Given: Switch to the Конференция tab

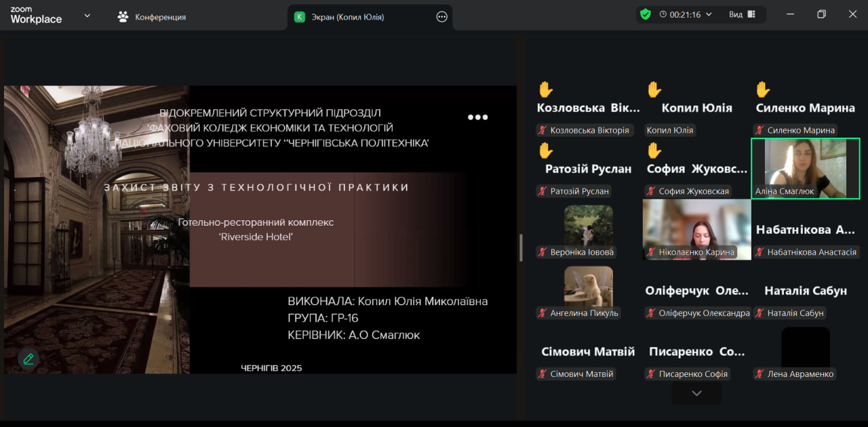Looking at the screenshot, I should click(160, 17).
